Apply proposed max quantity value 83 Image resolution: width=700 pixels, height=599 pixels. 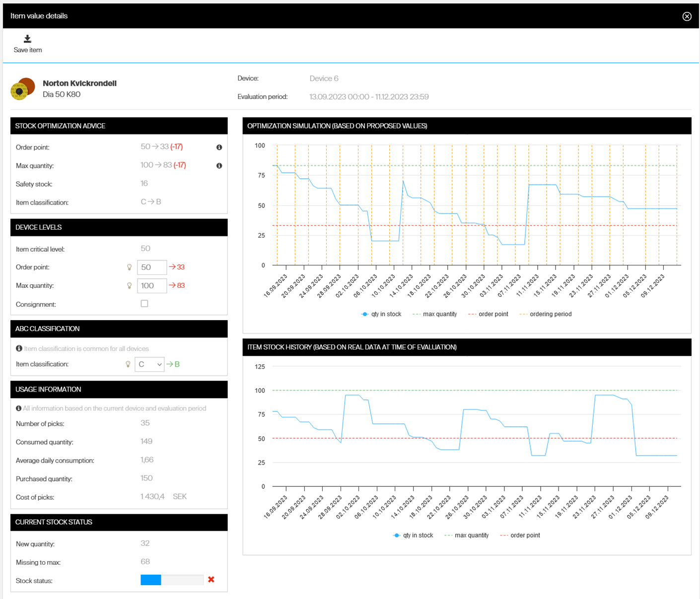(x=177, y=286)
